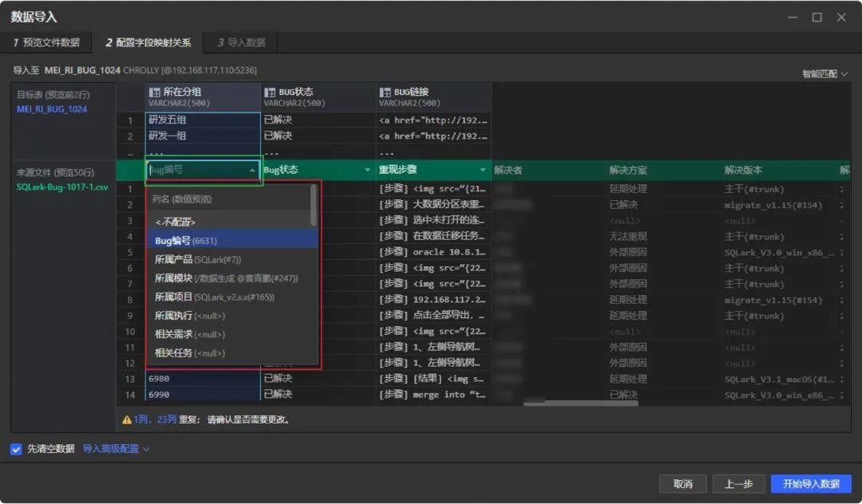This screenshot has height=504, width=862.
Task: Open the MEI_RI_BUG_1024 target table link
Action: coord(52,109)
